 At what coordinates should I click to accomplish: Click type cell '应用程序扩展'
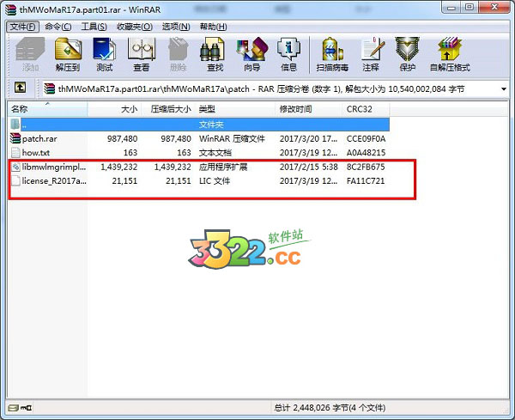[223, 167]
